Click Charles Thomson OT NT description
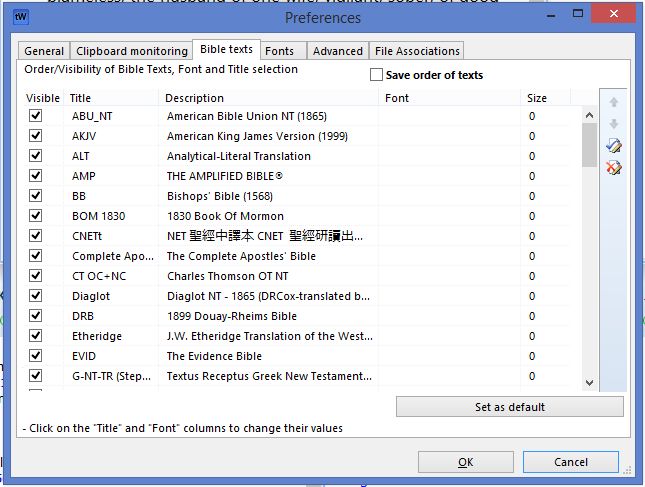This screenshot has width=645, height=487. pyautogui.click(x=227, y=276)
